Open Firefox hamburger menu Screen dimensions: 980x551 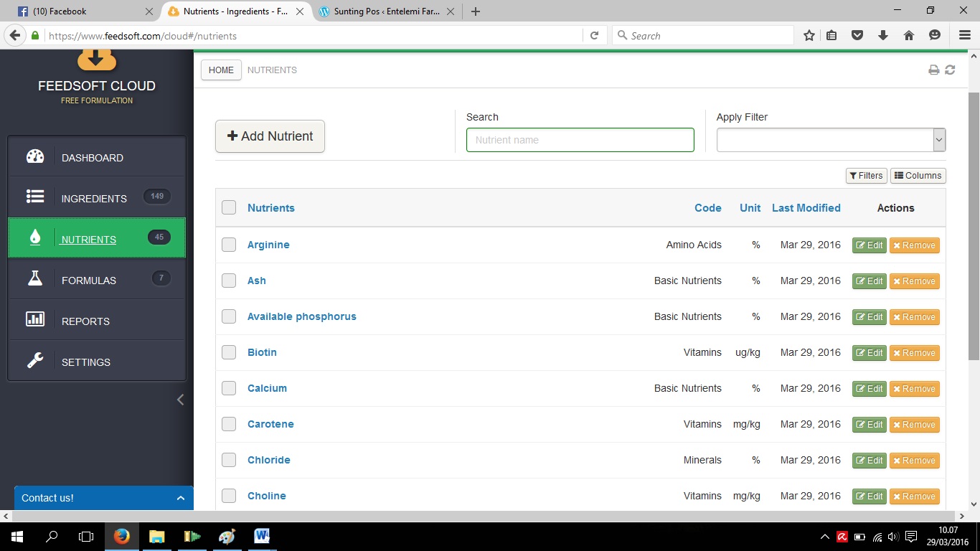(965, 35)
